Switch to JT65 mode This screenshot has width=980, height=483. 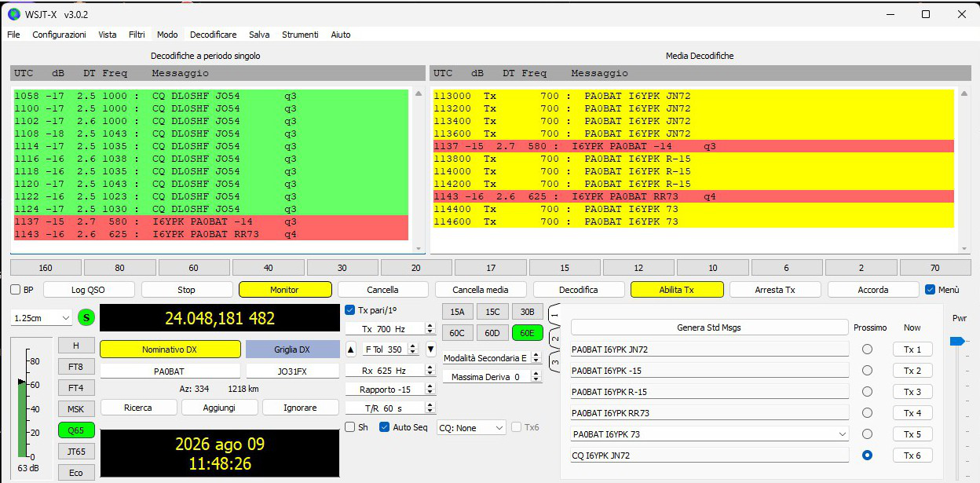[x=76, y=452]
